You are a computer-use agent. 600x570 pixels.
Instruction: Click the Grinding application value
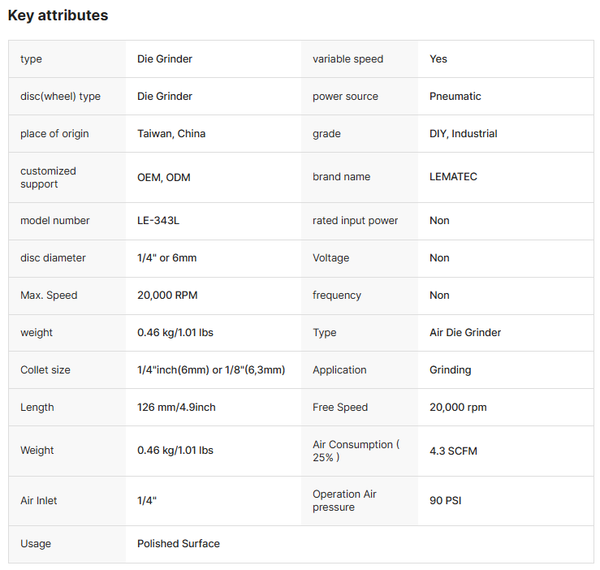pos(450,370)
